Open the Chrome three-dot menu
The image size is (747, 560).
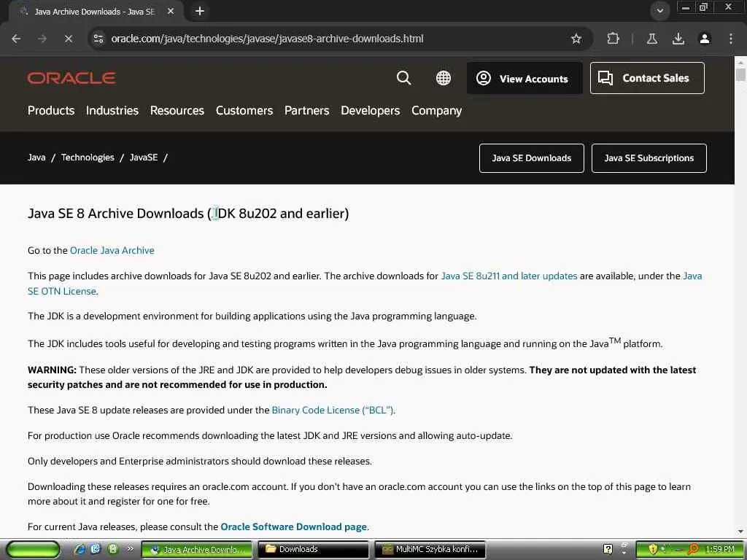[x=731, y=39]
